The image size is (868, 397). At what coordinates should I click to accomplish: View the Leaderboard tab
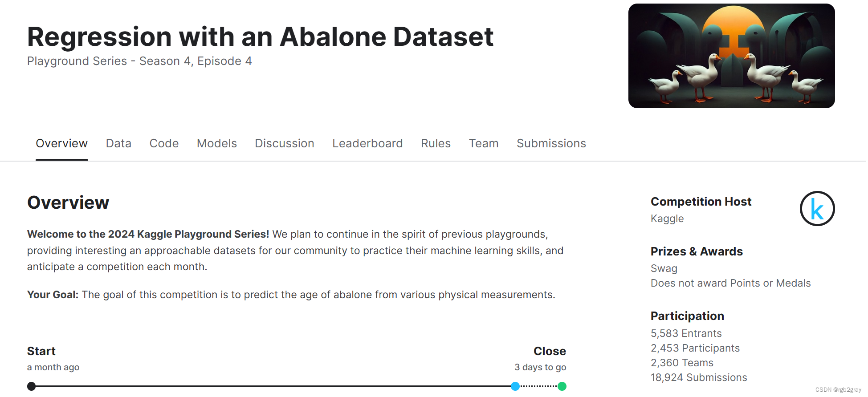point(367,143)
